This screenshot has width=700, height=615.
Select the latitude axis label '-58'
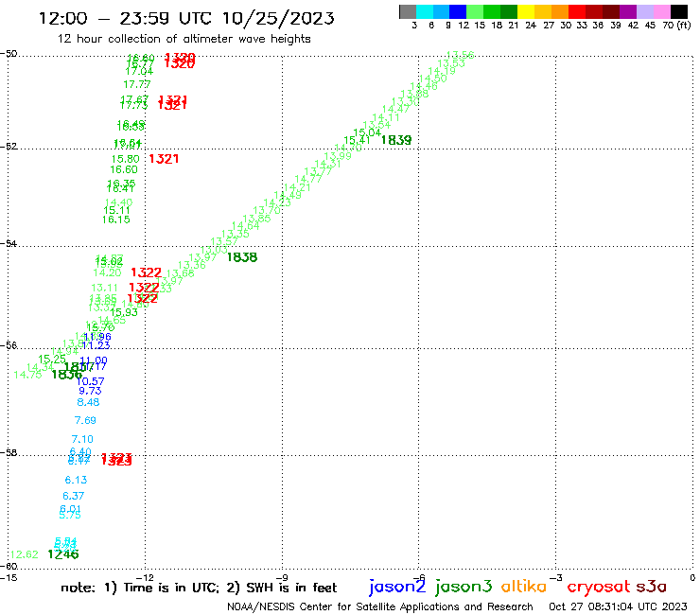pos(9,453)
